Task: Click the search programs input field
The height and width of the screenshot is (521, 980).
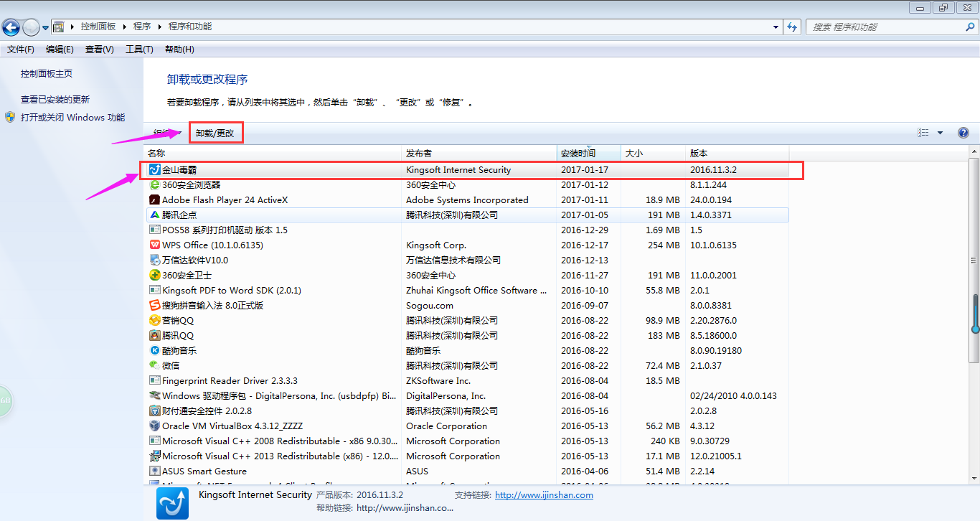Action: (886, 27)
